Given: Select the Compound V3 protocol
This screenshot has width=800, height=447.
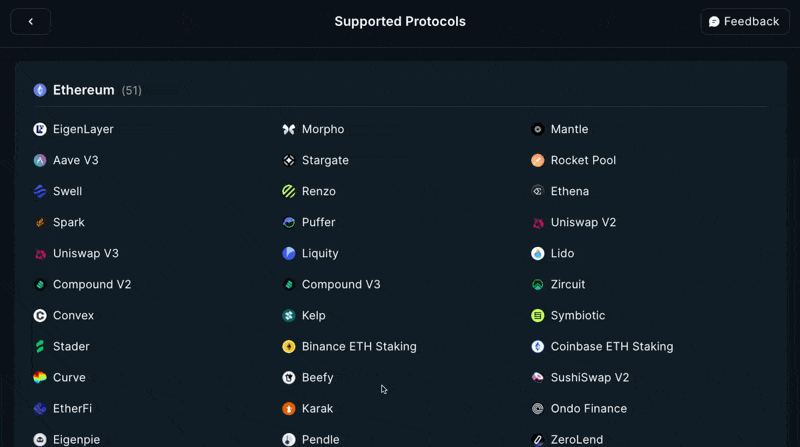Looking at the screenshot, I should click(x=332, y=284).
